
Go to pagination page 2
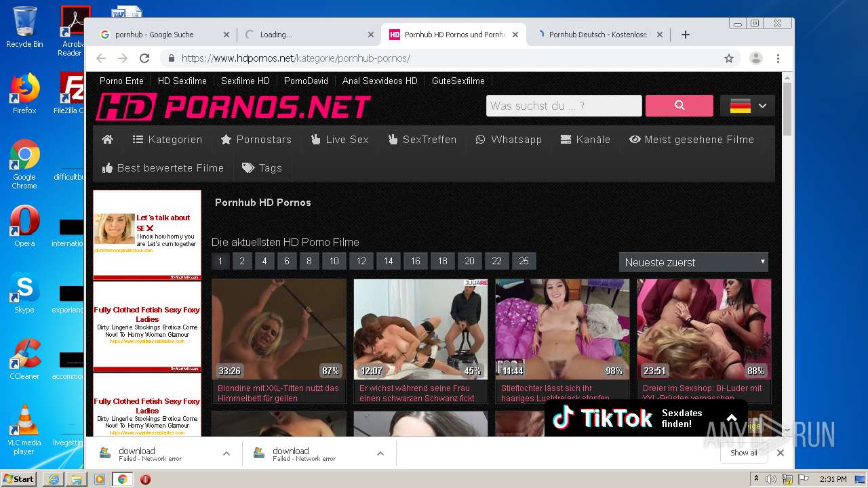pyautogui.click(x=242, y=261)
